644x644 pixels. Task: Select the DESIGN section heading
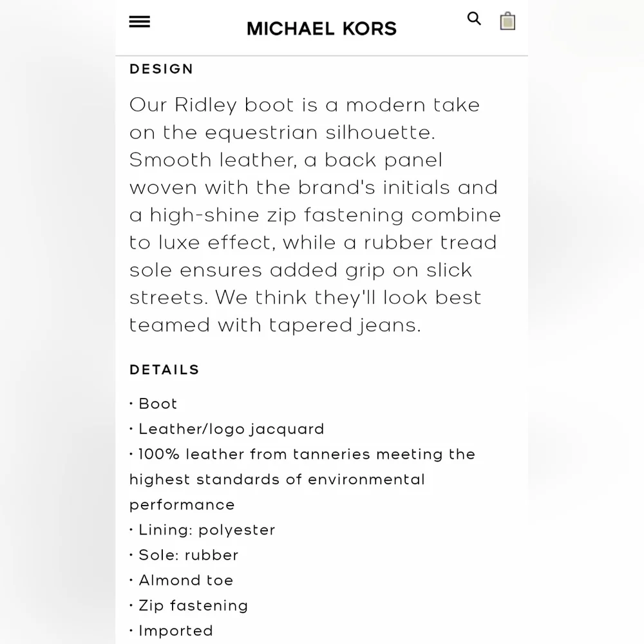(162, 69)
